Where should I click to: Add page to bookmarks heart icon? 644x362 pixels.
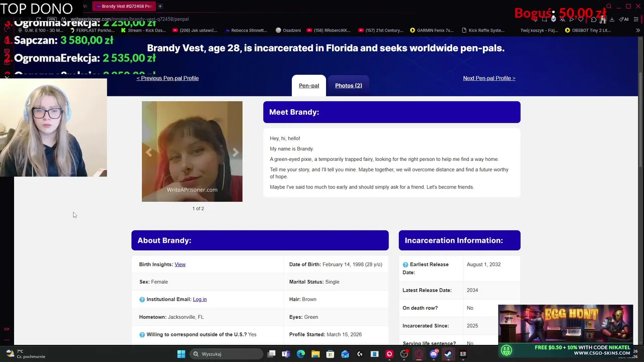coord(581,19)
